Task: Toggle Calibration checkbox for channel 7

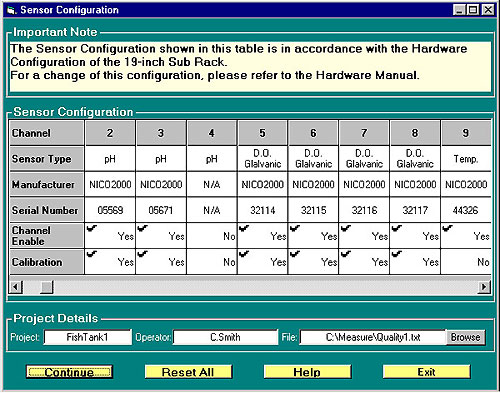Action: click(346, 254)
